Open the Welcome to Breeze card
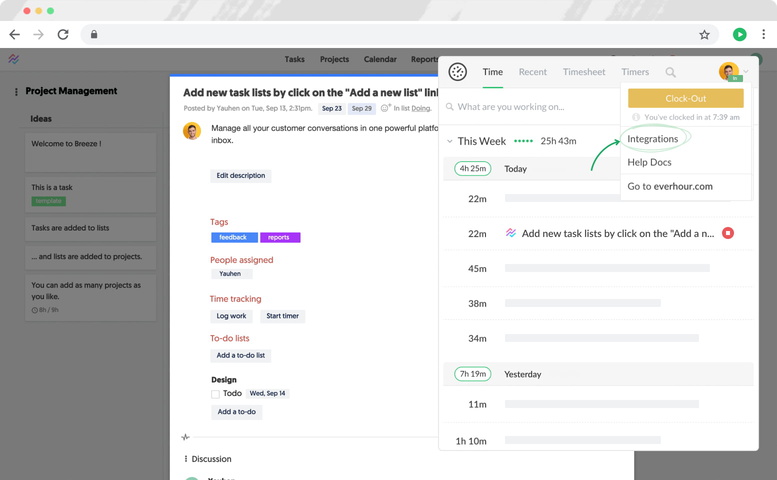The width and height of the screenshot is (777, 480). pos(91,152)
